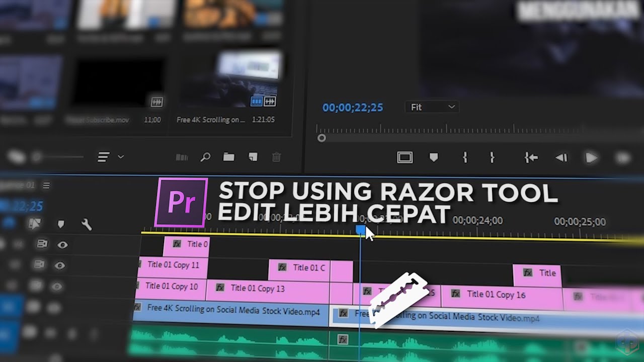Click fx badge on Title 01 Copy 13
The width and height of the screenshot is (644, 362).
pos(220,288)
